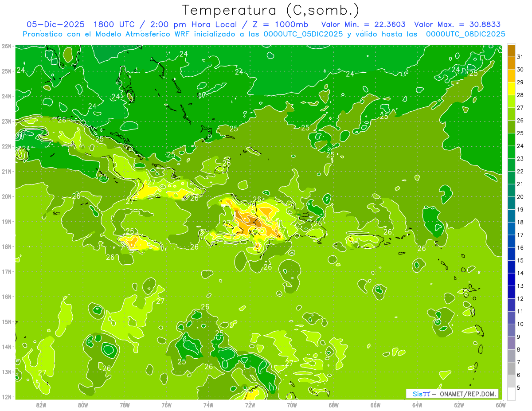Click the "Valor Min. = 22.3603" readout
Screen dimensions: 532x411
[363, 24]
